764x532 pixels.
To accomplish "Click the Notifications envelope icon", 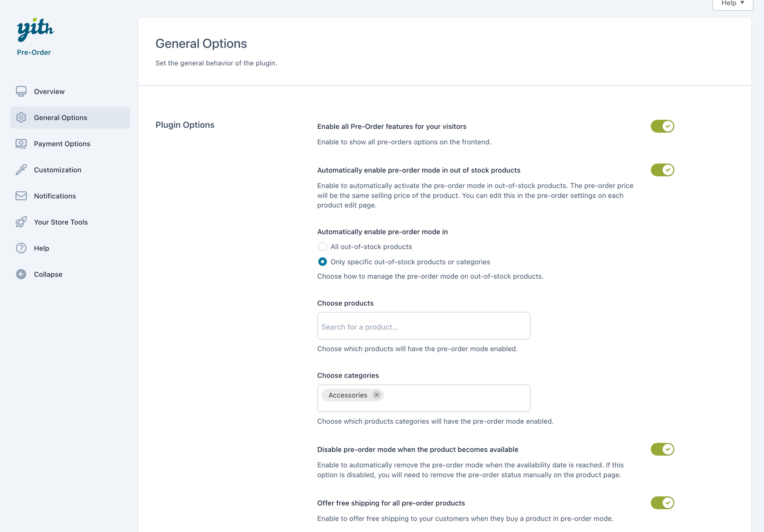I will click(x=21, y=196).
